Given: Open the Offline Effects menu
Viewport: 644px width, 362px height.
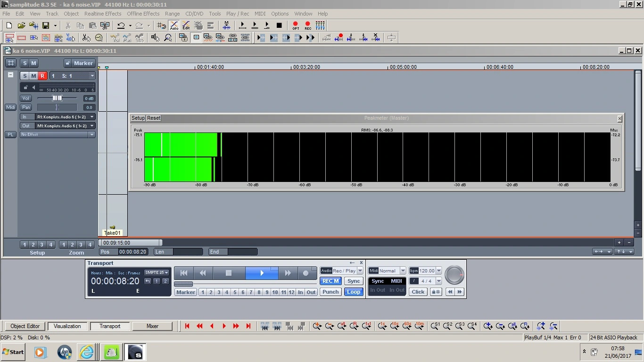Looking at the screenshot, I should (x=143, y=14).
